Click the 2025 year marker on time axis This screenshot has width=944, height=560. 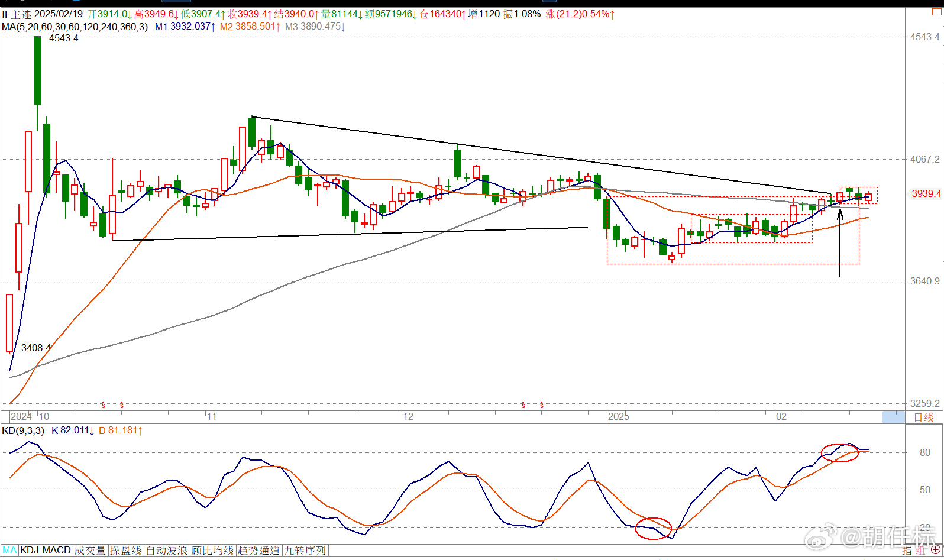(619, 416)
